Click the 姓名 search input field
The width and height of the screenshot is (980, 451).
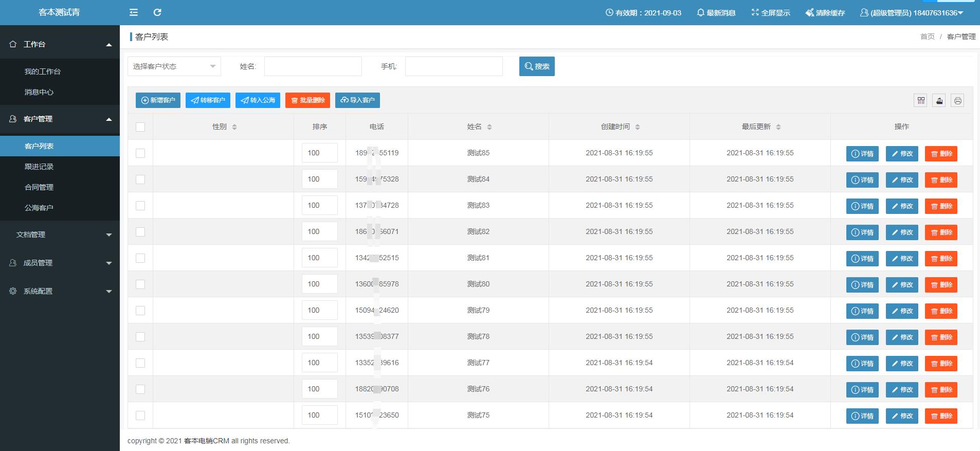pos(313,66)
